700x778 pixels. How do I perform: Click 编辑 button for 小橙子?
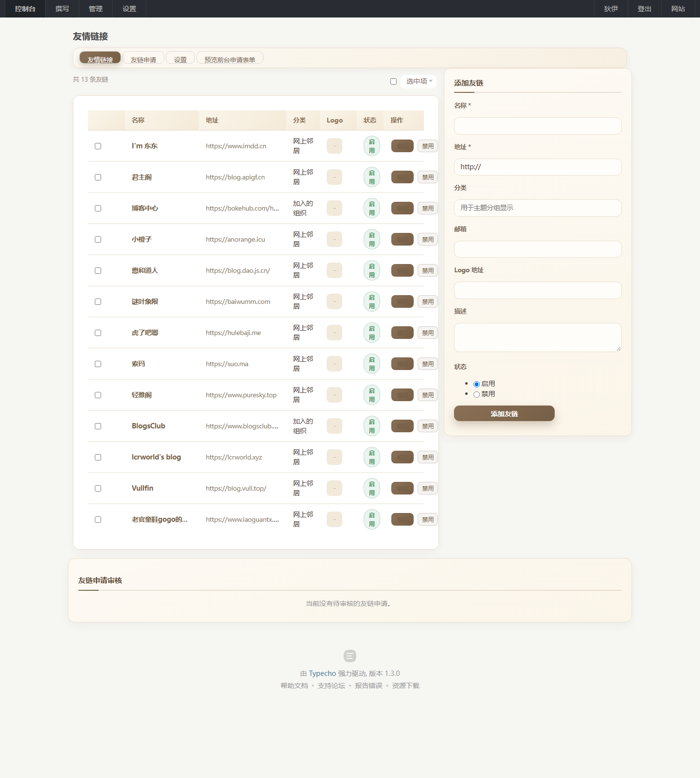402,239
